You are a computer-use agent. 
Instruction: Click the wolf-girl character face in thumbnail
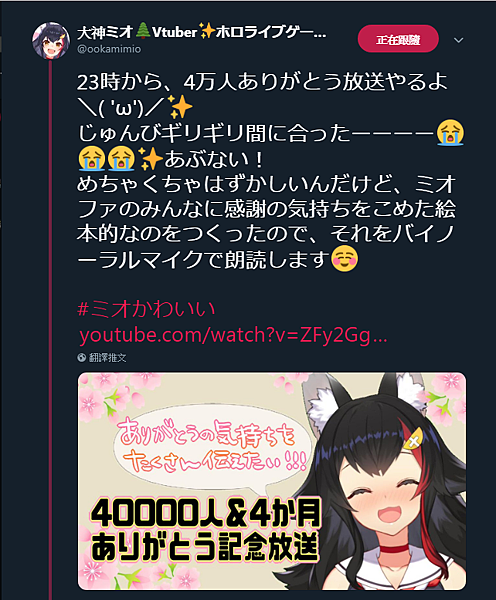(x=395, y=494)
